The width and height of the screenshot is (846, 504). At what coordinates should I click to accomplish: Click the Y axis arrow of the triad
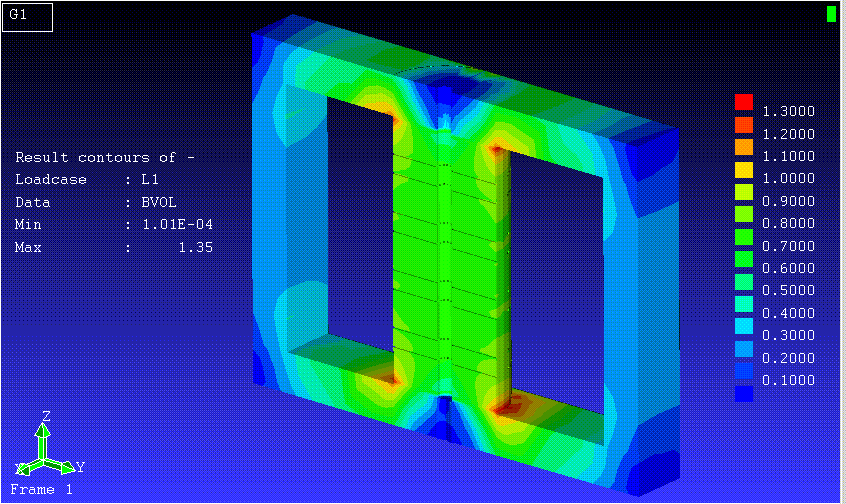(x=66, y=467)
